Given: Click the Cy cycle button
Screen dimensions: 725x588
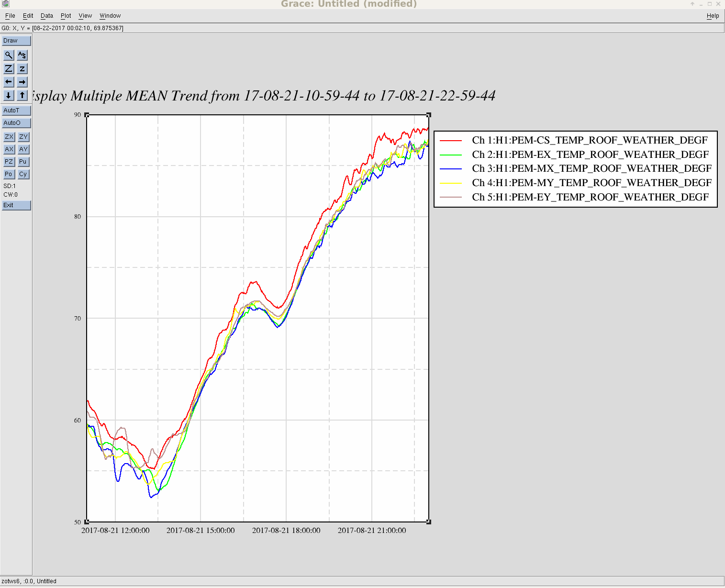Looking at the screenshot, I should point(23,174).
